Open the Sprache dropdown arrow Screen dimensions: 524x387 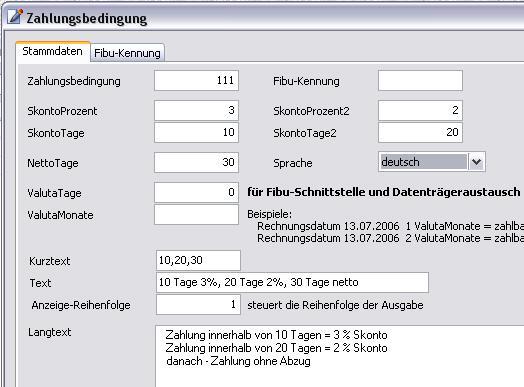point(477,162)
